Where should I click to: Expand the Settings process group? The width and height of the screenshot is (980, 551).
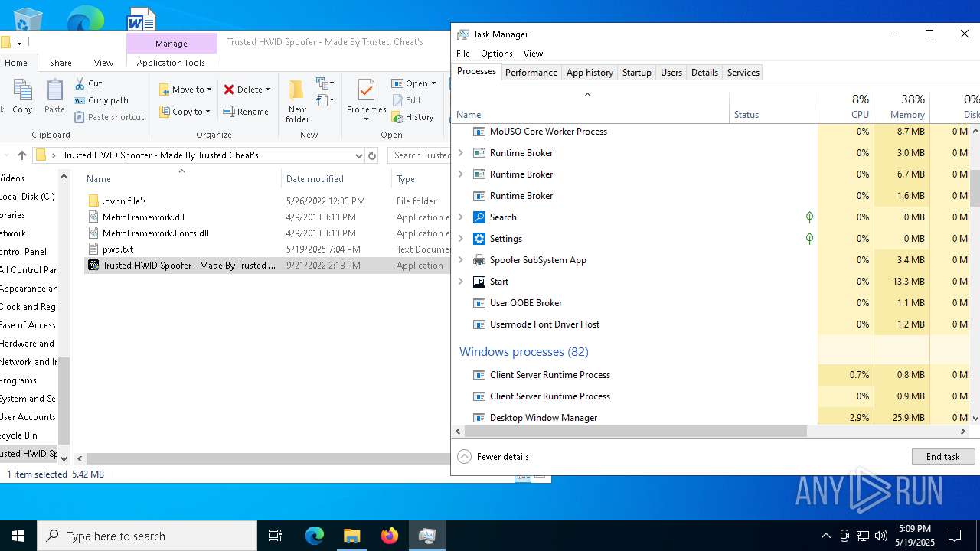point(461,239)
